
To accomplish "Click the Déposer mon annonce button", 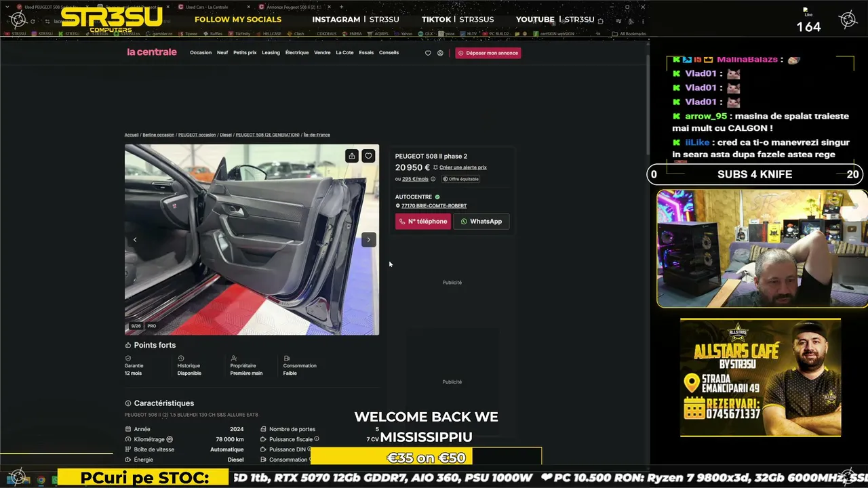I will click(x=488, y=53).
